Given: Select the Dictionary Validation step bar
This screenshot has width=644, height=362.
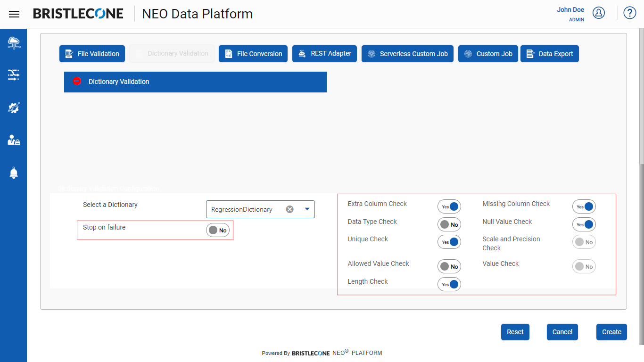Looking at the screenshot, I should [195, 82].
